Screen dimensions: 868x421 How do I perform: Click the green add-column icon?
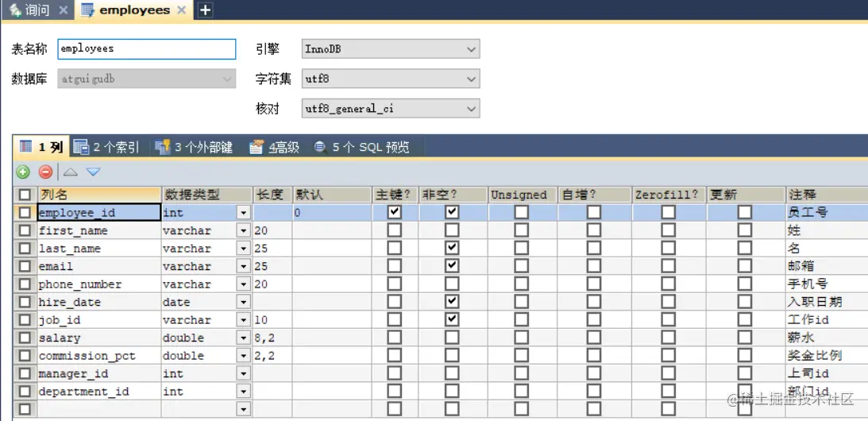[x=23, y=172]
